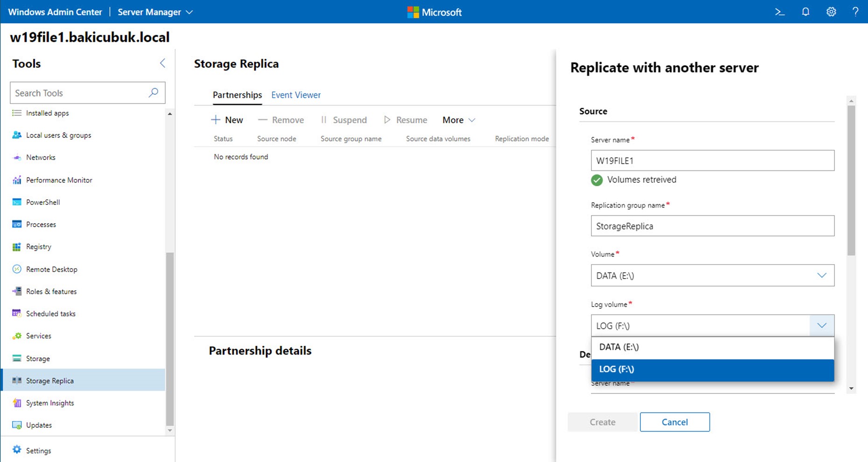Click the Source node column header
The width and height of the screenshot is (868, 462).
click(277, 139)
